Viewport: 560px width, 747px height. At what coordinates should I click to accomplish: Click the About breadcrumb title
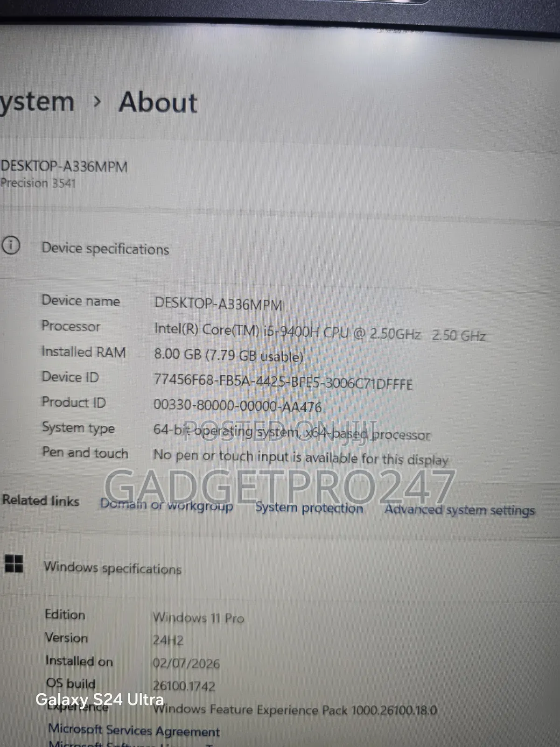click(158, 103)
